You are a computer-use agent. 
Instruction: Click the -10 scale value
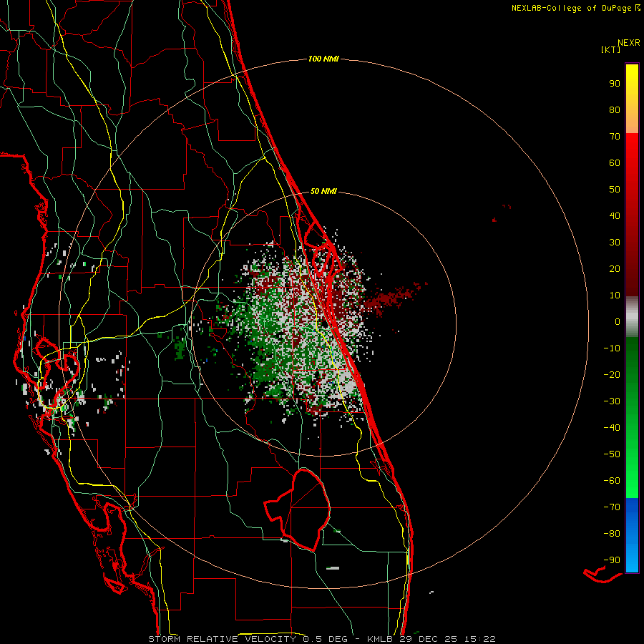coord(612,348)
